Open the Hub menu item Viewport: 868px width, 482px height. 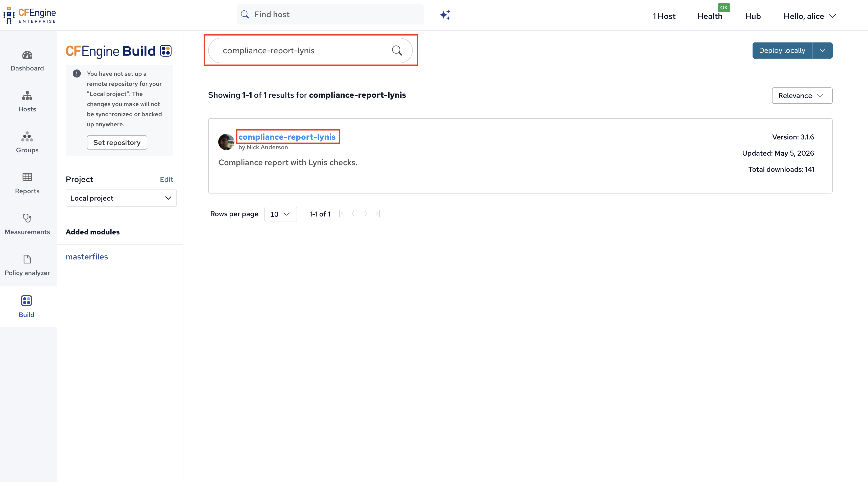(x=753, y=16)
